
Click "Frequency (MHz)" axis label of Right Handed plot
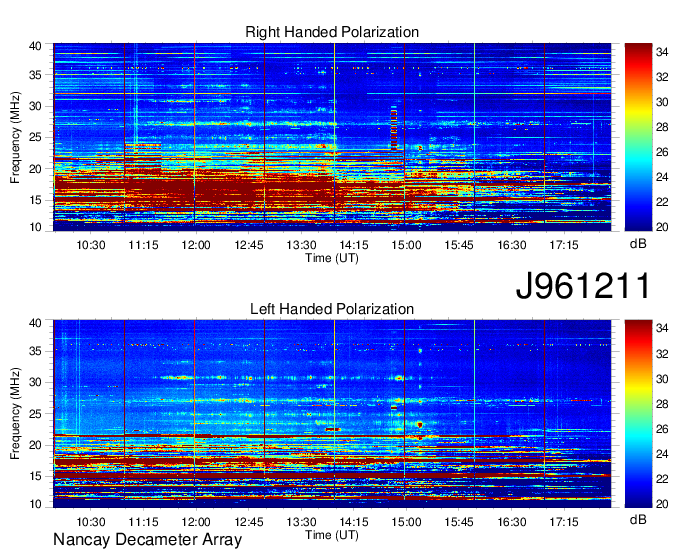15,137
